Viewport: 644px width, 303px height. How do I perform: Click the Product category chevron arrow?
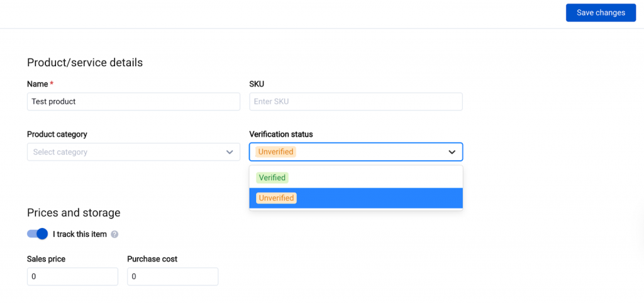pyautogui.click(x=230, y=152)
